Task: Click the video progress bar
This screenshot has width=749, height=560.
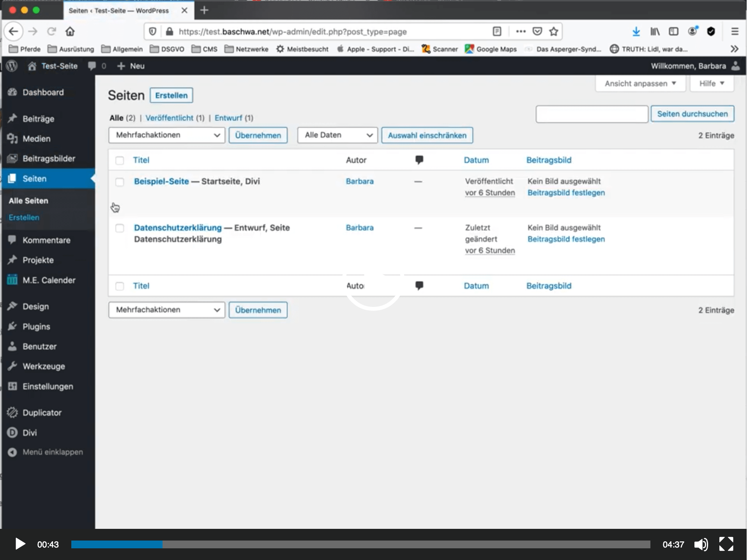Action: click(x=360, y=544)
